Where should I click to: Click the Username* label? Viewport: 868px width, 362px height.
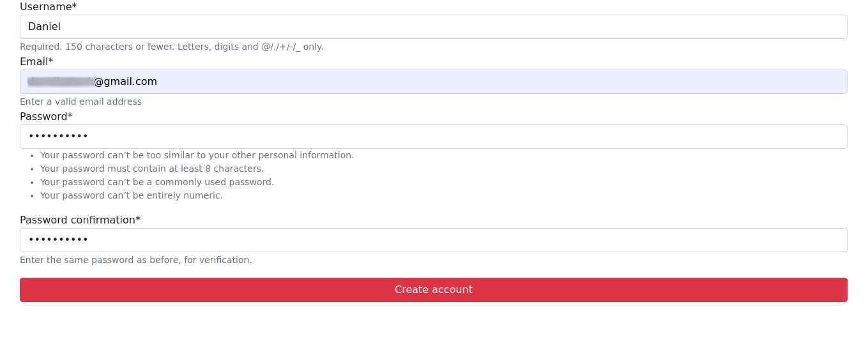pos(48,7)
